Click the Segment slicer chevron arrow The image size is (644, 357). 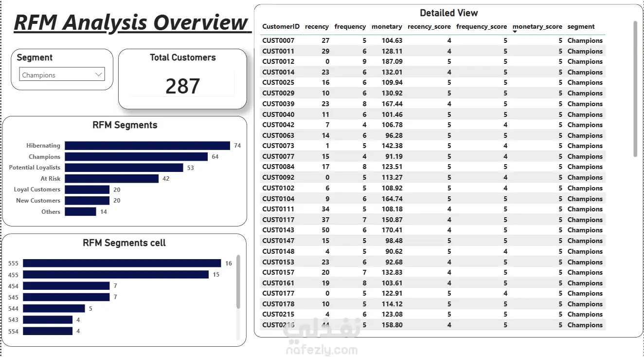coord(99,75)
